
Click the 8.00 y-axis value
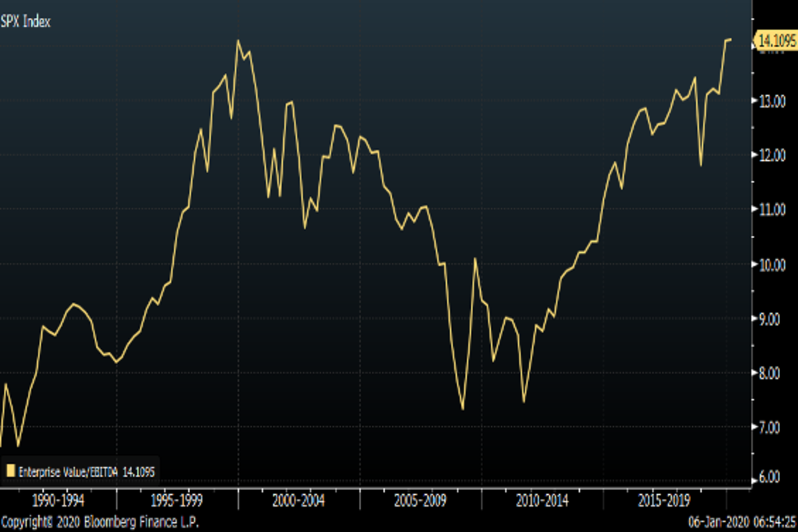[x=773, y=373]
